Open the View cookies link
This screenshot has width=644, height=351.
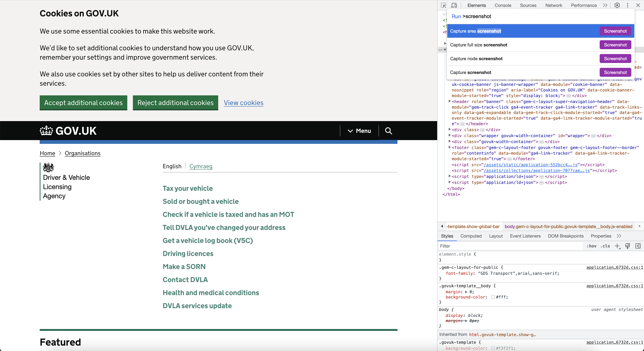(x=244, y=103)
